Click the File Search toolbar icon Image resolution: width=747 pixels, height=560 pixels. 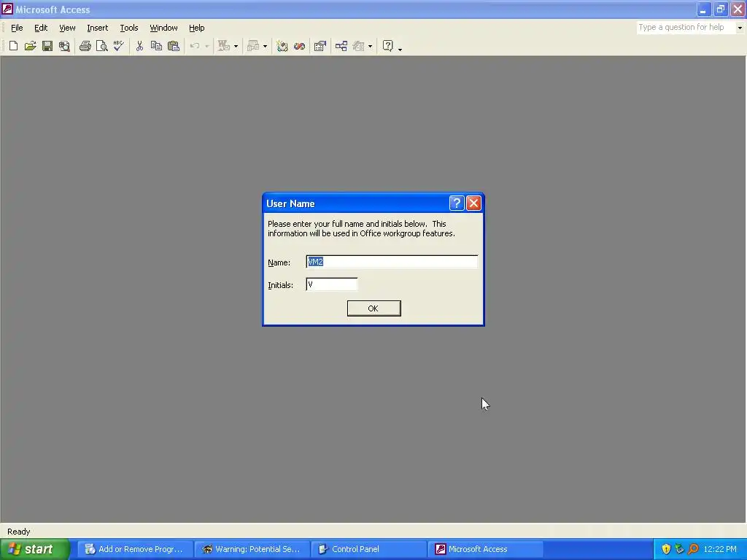click(x=64, y=46)
